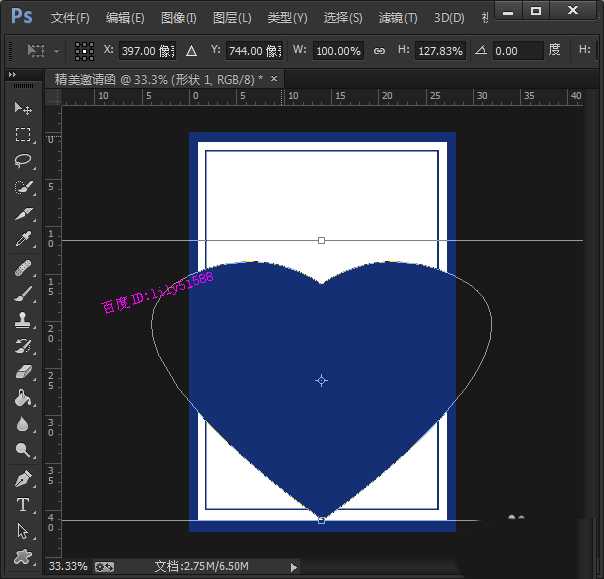The image size is (604, 579).
Task: Select the Pen tool
Action: [23, 479]
